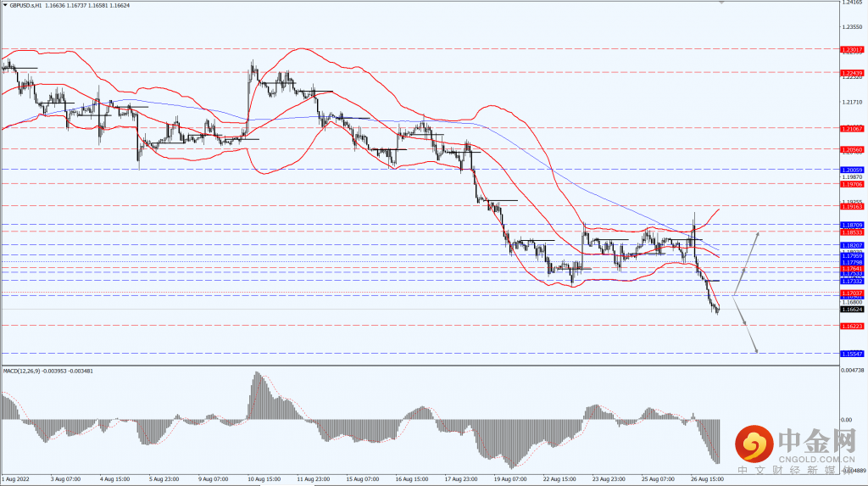
Task: Click the 4 Aug 15:00 time label
Action: [x=114, y=479]
